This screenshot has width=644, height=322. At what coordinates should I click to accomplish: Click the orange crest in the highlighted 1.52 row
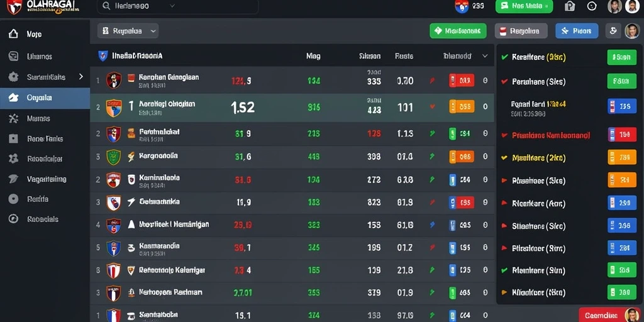(x=114, y=108)
